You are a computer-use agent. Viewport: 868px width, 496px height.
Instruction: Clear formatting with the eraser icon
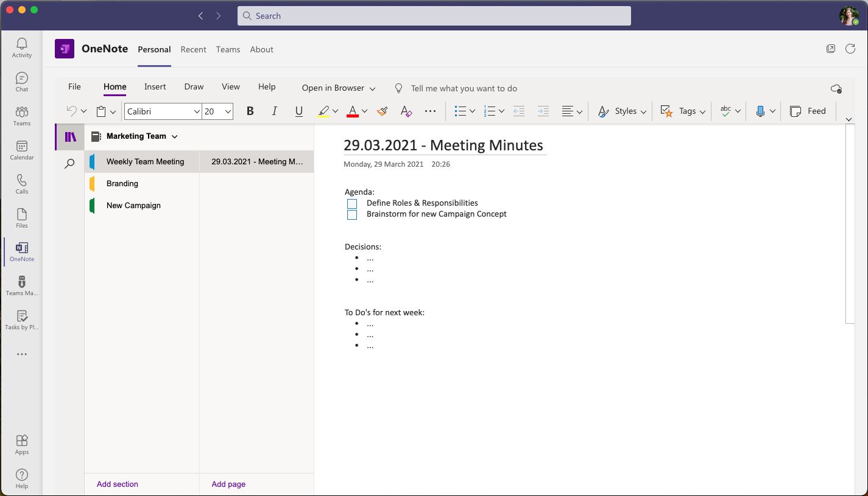(406, 111)
